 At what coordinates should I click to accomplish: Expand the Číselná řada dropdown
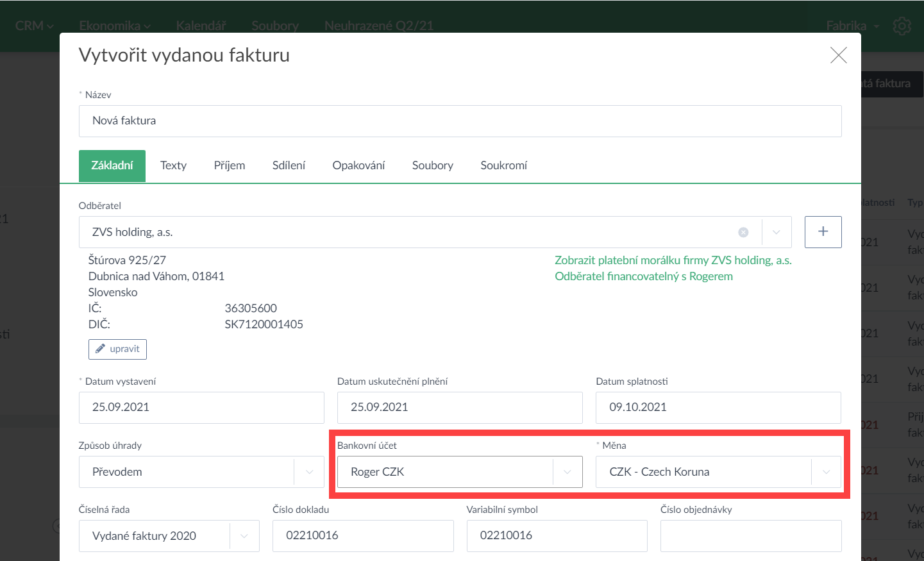(244, 536)
